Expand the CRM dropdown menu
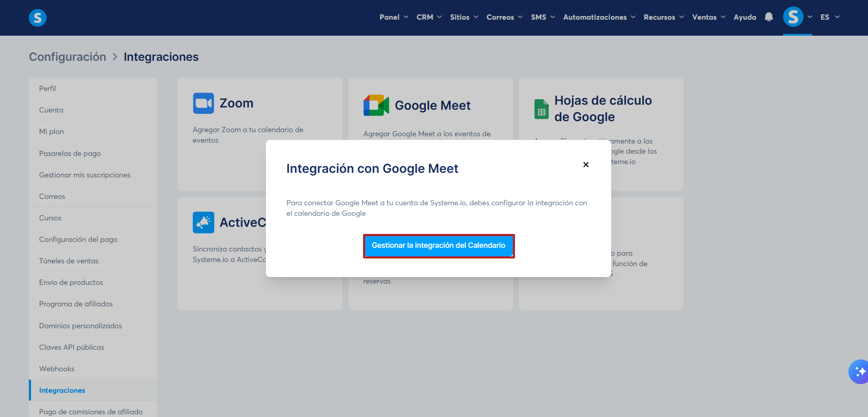868x417 pixels. click(429, 17)
